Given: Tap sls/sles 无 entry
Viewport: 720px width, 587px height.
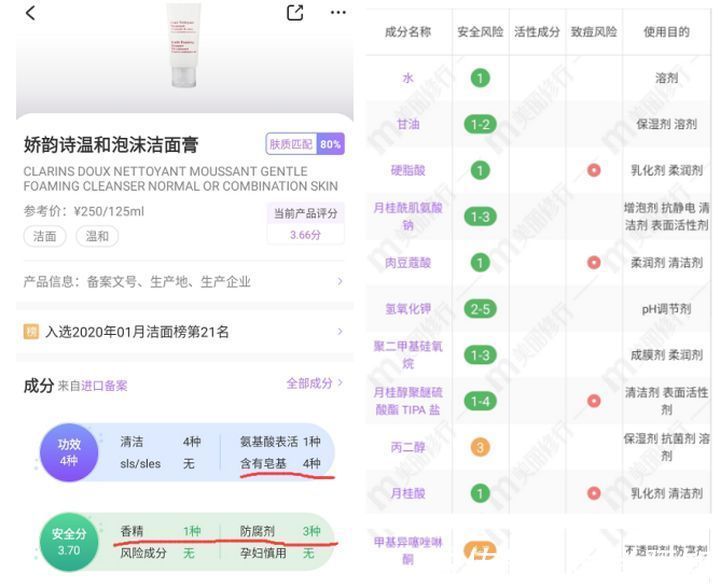Looking at the screenshot, I should [158, 463].
